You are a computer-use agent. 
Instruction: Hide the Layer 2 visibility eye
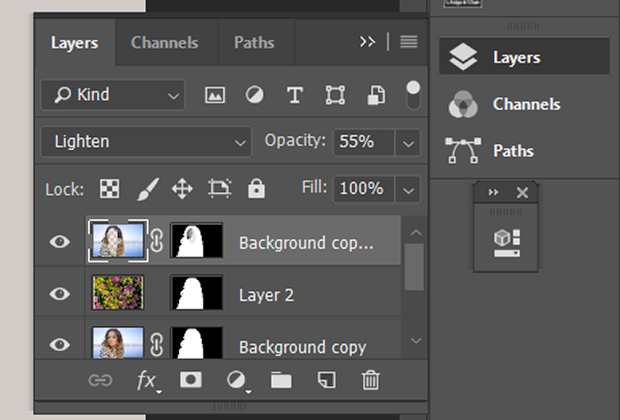60,294
